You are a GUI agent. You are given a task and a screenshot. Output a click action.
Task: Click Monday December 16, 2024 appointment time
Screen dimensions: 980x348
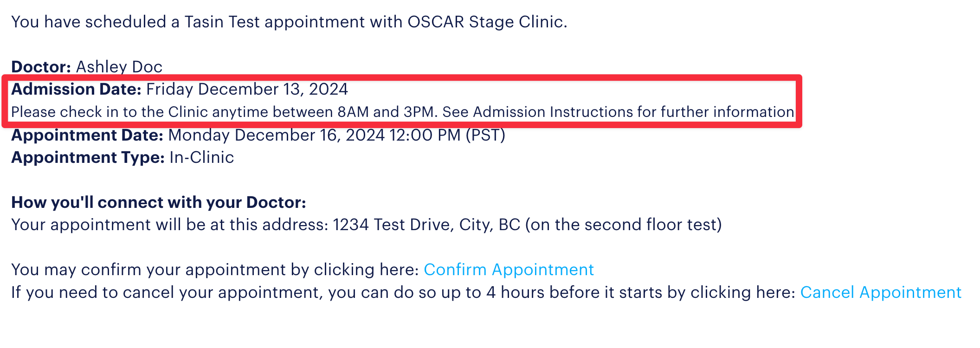[336, 135]
